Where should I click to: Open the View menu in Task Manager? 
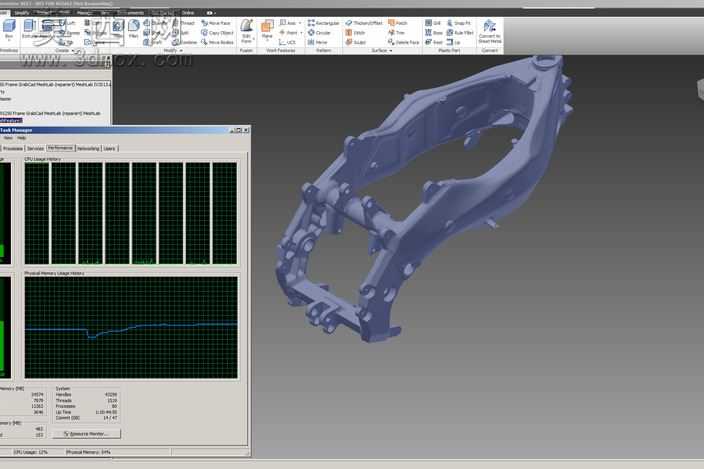click(8, 138)
